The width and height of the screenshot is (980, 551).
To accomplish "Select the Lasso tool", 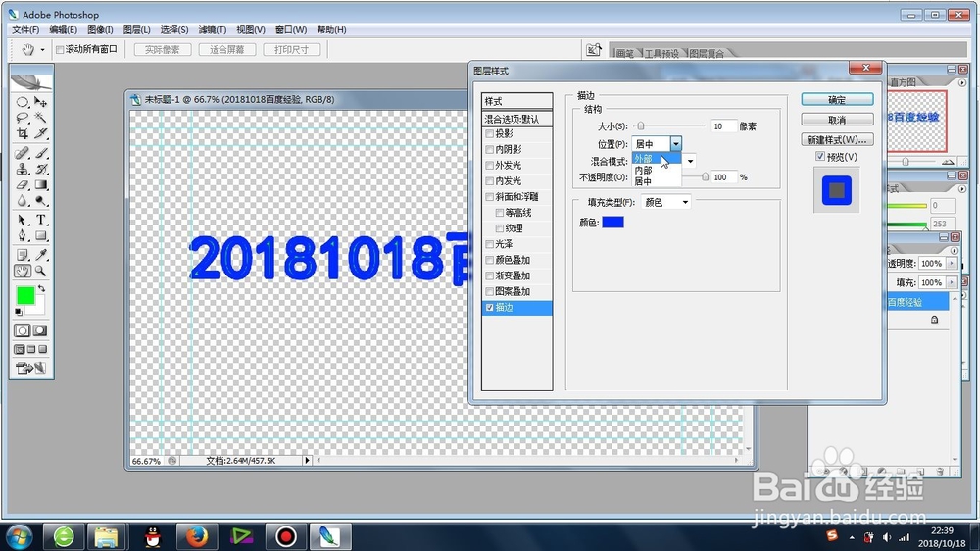I will pos(22,118).
